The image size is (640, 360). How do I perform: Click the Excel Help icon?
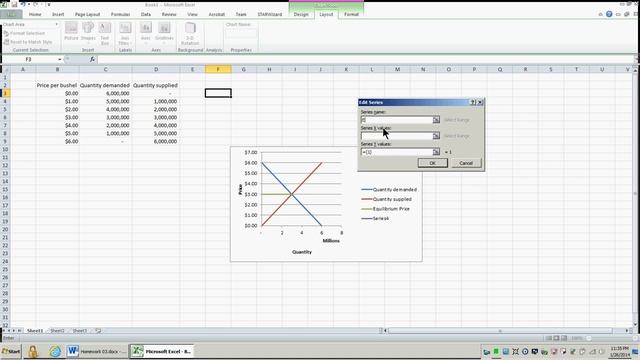click(609, 14)
